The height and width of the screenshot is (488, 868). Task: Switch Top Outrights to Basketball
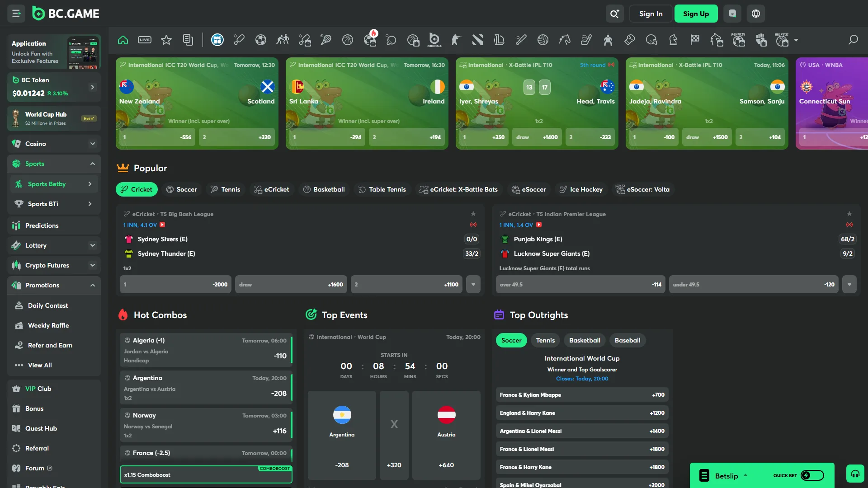(x=585, y=340)
